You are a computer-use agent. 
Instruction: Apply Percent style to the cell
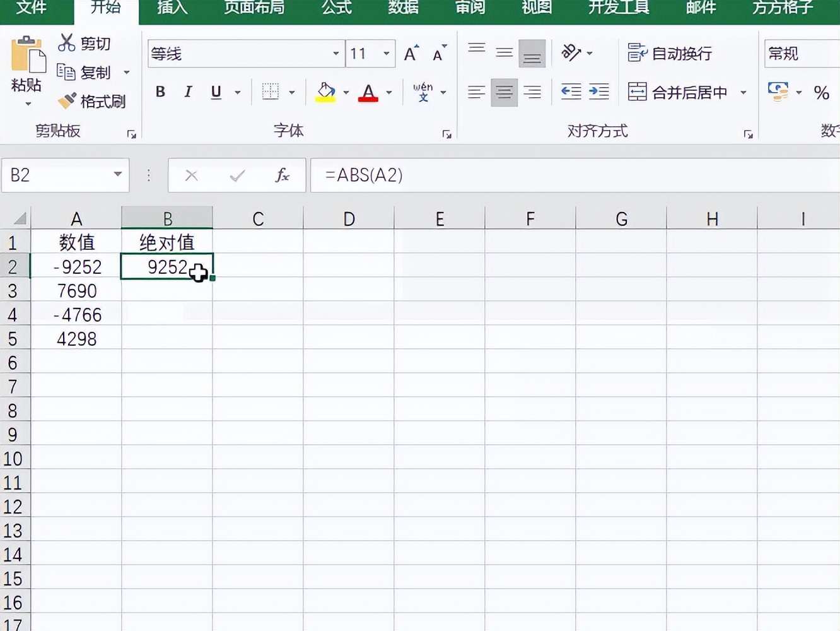tap(822, 93)
